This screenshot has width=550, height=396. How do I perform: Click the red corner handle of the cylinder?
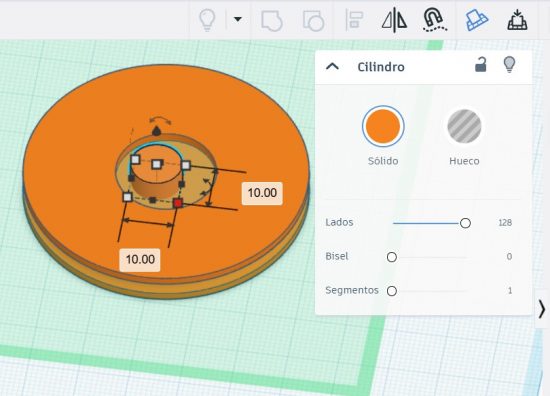click(178, 203)
